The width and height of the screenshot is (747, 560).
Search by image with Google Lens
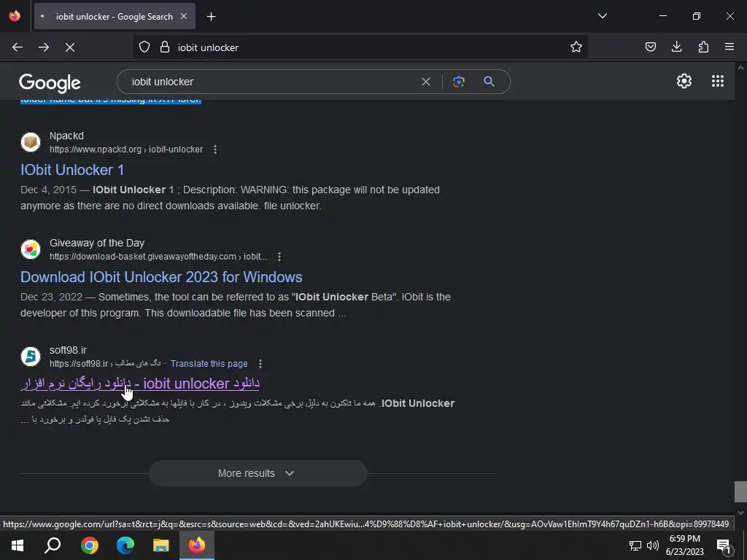(459, 82)
